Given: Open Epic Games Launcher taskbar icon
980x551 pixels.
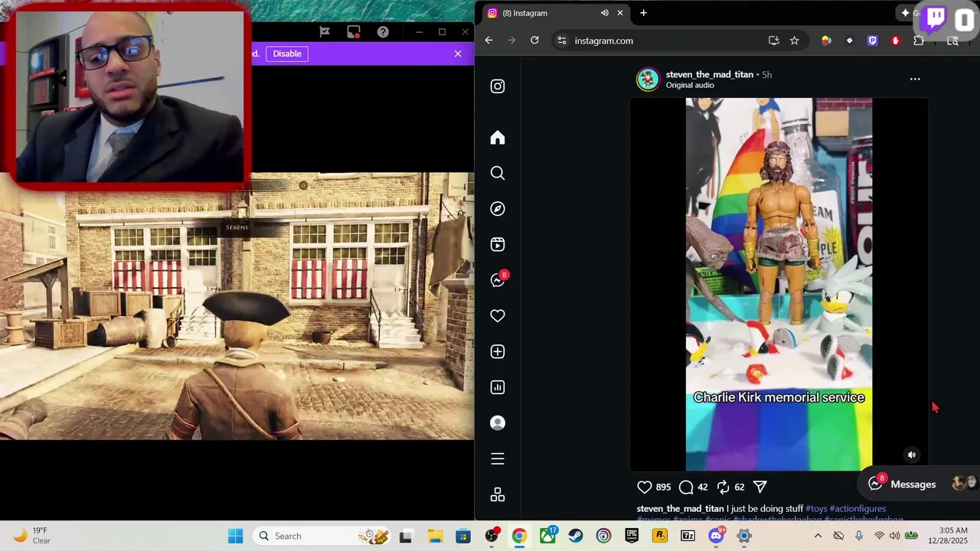Looking at the screenshot, I should pyautogui.click(x=632, y=536).
